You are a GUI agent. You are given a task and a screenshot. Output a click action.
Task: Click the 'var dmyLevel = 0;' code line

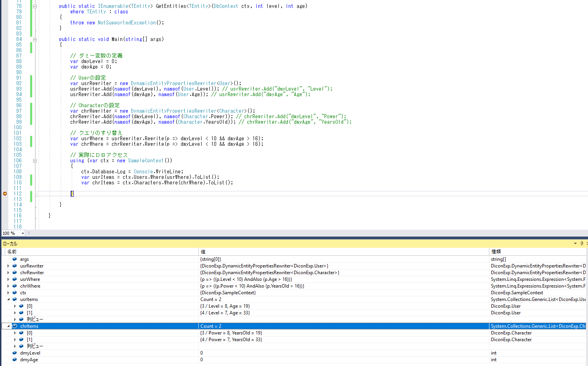(x=93, y=61)
